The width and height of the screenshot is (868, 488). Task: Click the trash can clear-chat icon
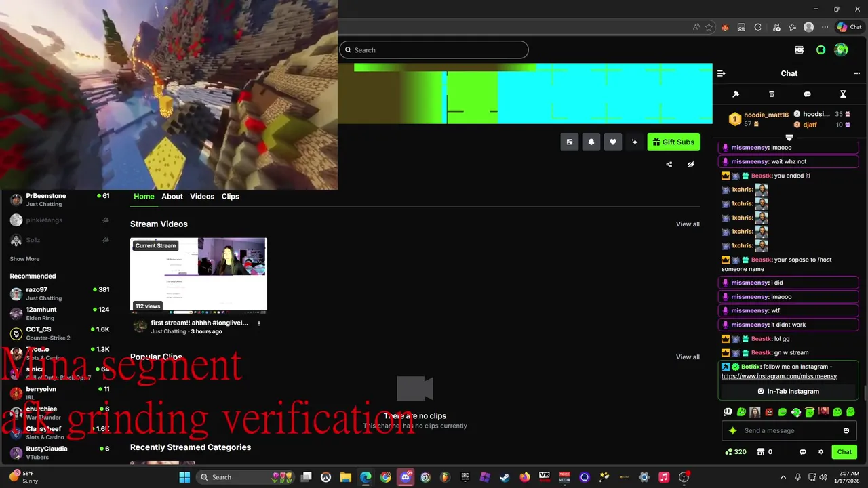coord(772,94)
